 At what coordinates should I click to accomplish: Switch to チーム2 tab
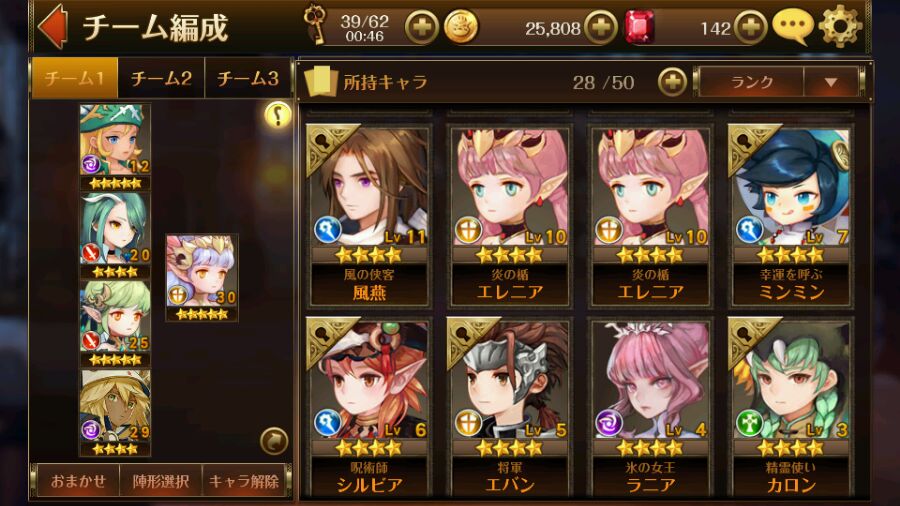tap(161, 78)
